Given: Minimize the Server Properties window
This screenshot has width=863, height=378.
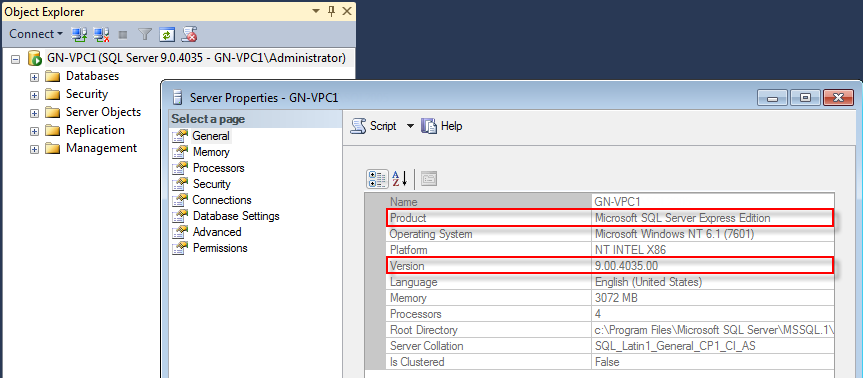Looking at the screenshot, I should coord(772,98).
